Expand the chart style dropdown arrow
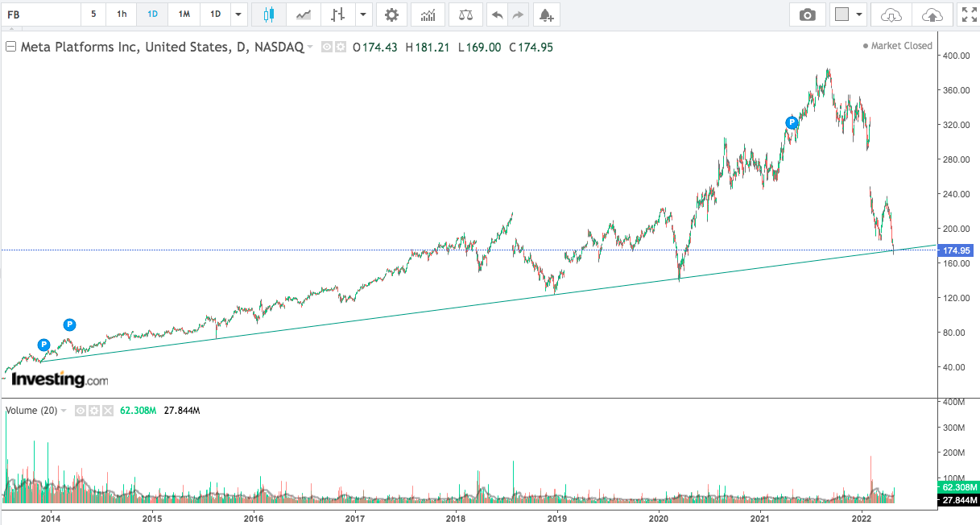Image resolution: width=980 pixels, height=525 pixels. (x=364, y=14)
